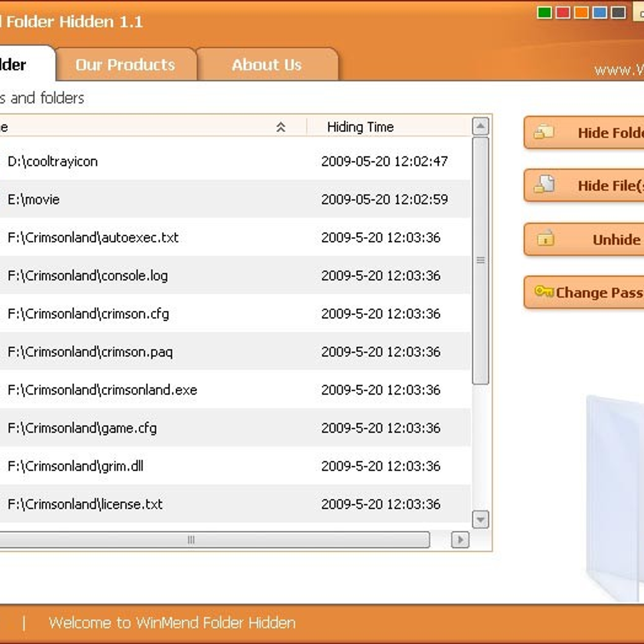Click the website link in the header

coord(619,70)
